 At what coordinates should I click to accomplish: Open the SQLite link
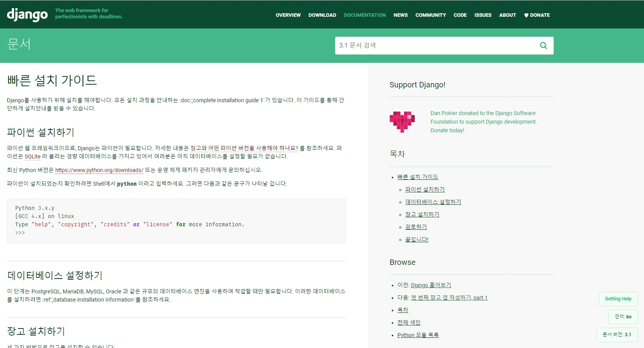(32, 156)
